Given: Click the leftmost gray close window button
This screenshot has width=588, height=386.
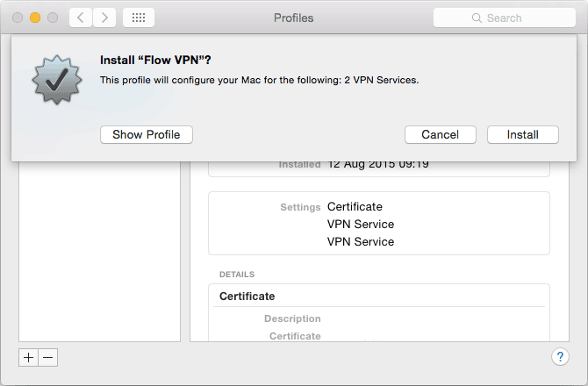Looking at the screenshot, I should pos(18,18).
